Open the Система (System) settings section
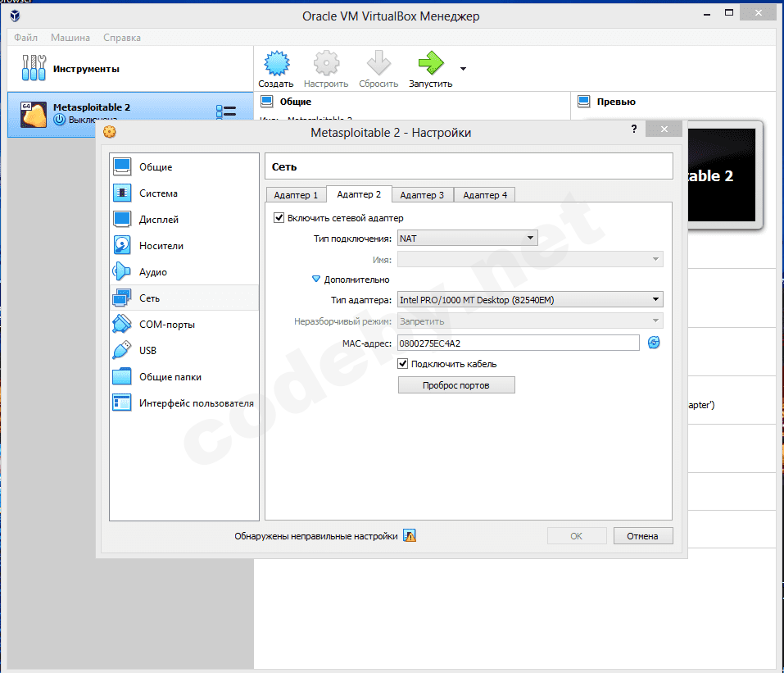This screenshot has height=673, width=784. pos(158,193)
